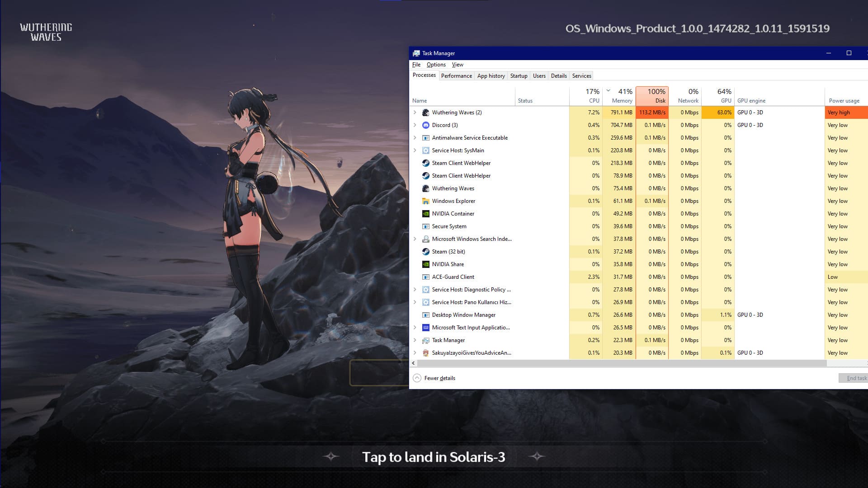Click the Wuthering Waves (2) process icon
This screenshot has height=488, width=868.
click(425, 113)
